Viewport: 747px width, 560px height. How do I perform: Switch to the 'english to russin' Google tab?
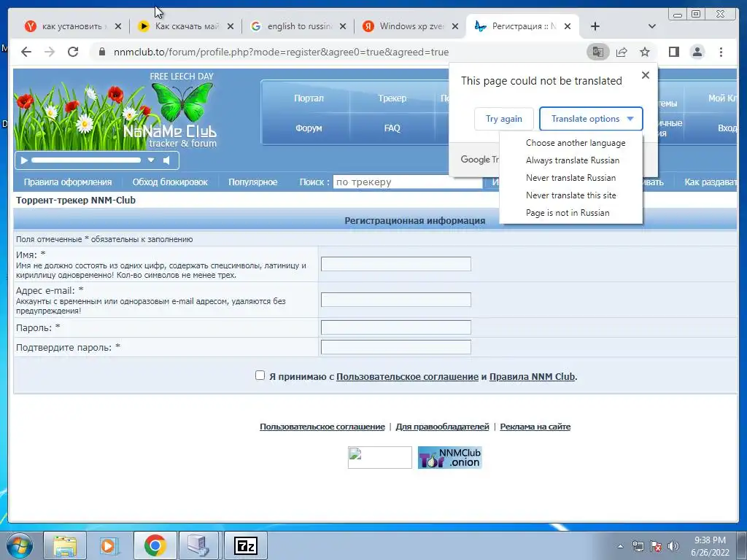pyautogui.click(x=299, y=26)
